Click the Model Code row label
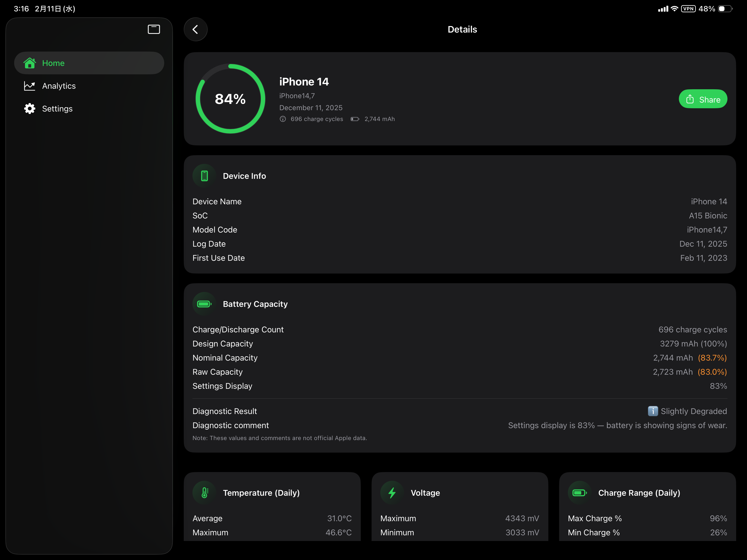 pyautogui.click(x=215, y=230)
